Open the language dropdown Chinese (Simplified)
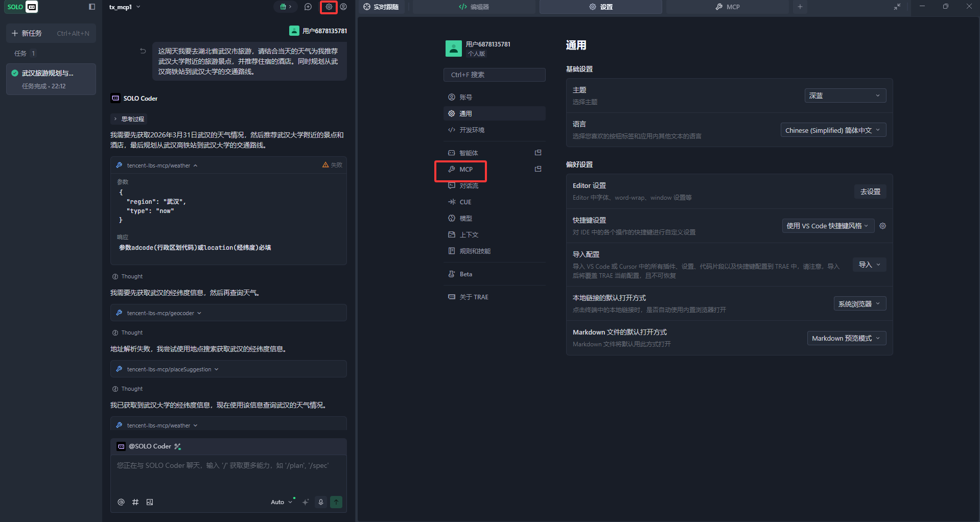Image resolution: width=980 pixels, height=522 pixels. coord(833,130)
